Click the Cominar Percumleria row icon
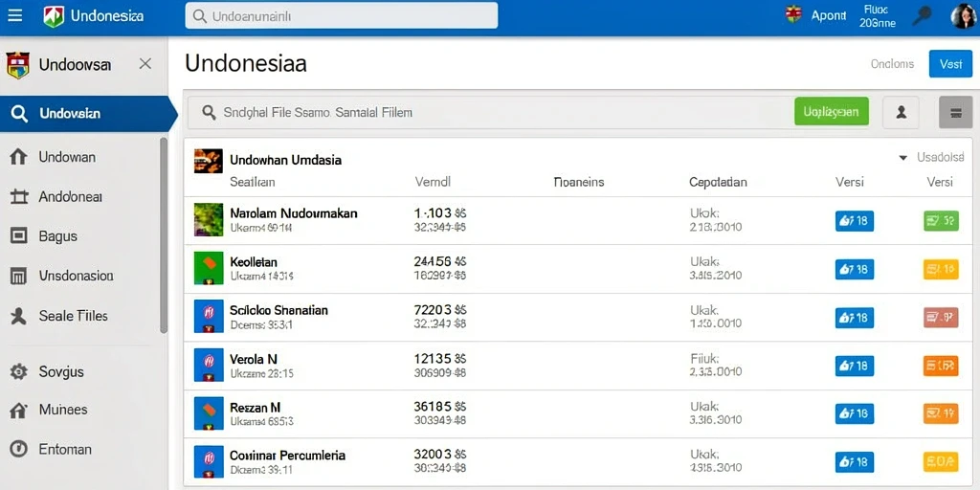The image size is (980, 490). [208, 461]
